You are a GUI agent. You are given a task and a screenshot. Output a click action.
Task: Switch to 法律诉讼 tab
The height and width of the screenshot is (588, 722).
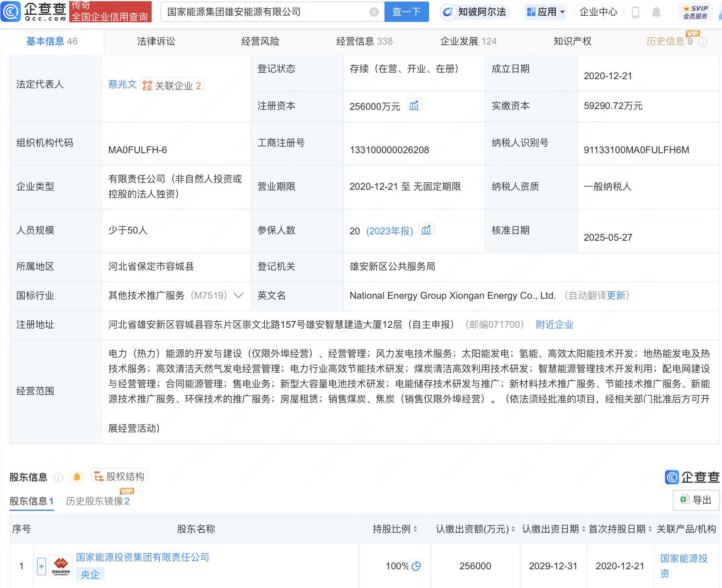[156, 41]
